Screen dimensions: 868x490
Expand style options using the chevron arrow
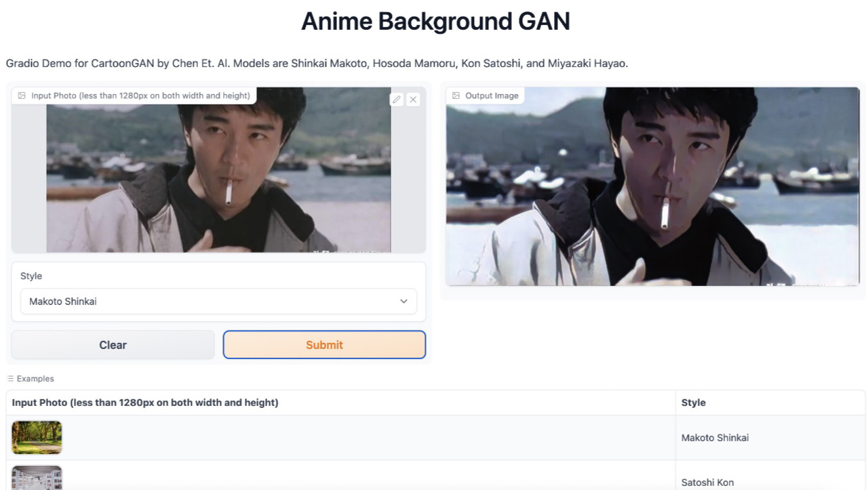tap(403, 302)
